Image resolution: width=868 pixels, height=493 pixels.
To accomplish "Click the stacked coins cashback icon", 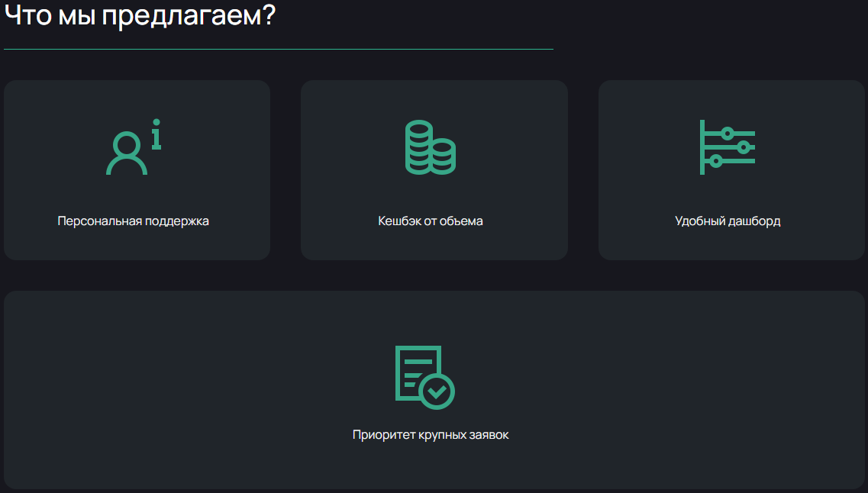I will pos(430,147).
